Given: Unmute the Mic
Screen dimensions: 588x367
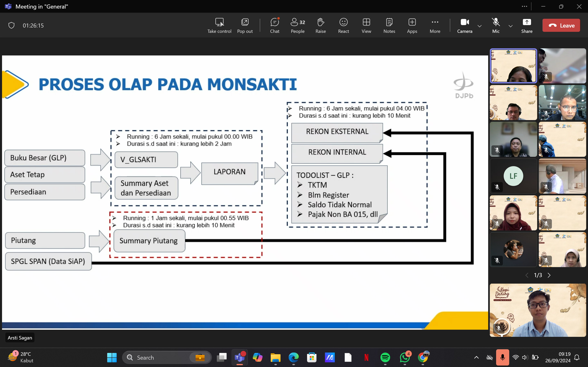Looking at the screenshot, I should pos(496,25).
